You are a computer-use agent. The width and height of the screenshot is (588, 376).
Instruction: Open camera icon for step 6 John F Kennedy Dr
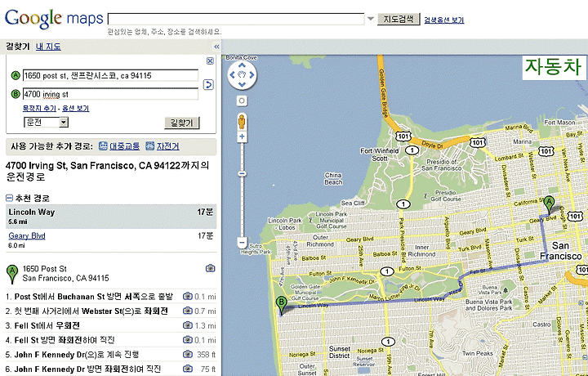click(188, 369)
